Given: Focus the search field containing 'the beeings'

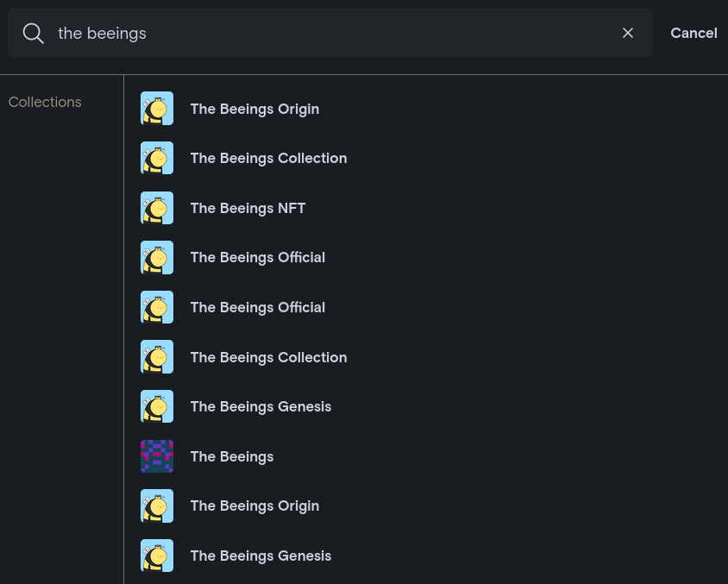Looking at the screenshot, I should click(328, 34).
